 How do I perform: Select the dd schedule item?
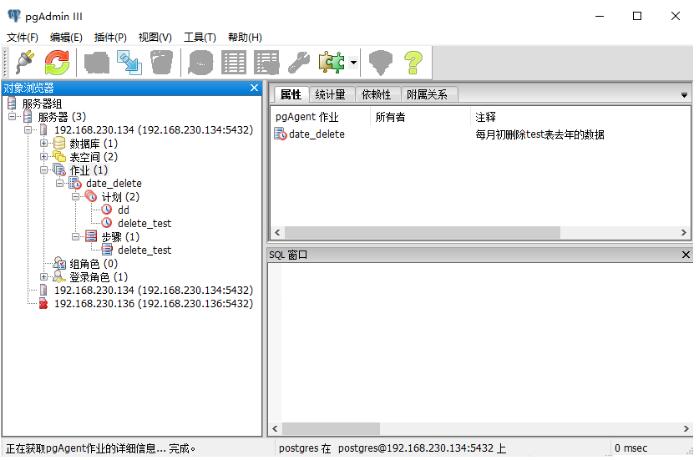123,210
